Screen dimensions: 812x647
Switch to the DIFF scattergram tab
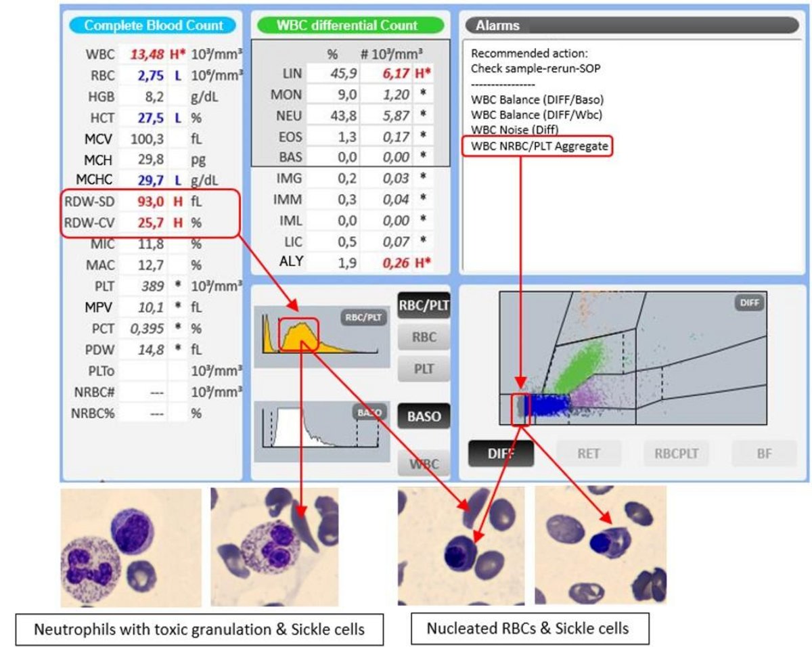coord(501,453)
